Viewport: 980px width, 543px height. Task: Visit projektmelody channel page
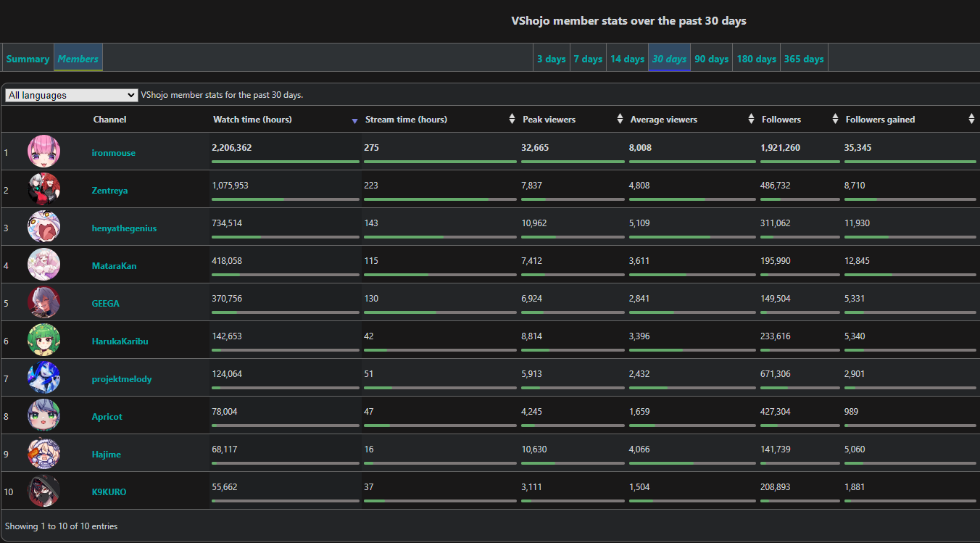click(122, 379)
